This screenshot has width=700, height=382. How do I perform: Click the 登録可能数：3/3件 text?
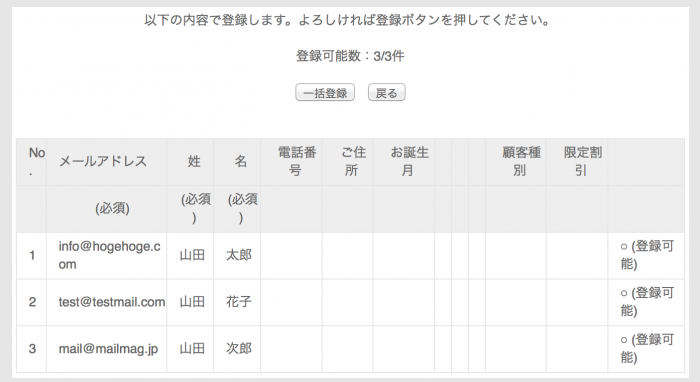(350, 56)
